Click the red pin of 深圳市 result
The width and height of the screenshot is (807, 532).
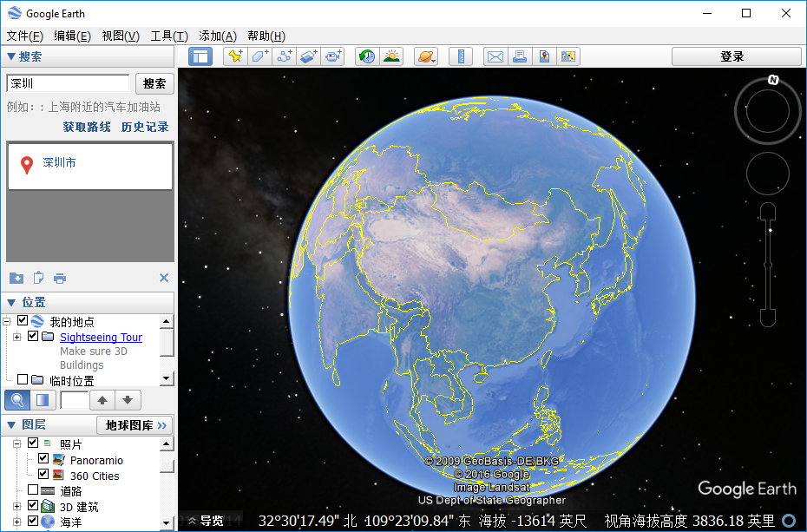pos(27,165)
